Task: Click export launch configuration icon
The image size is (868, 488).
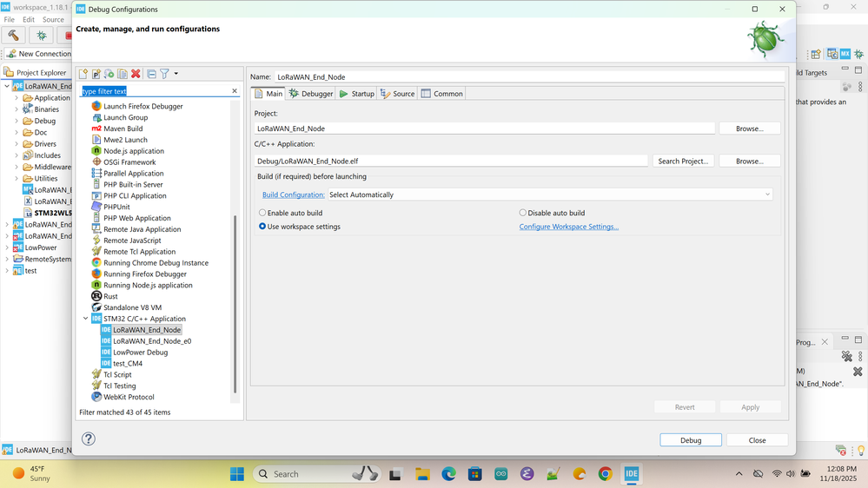Action: (109, 74)
